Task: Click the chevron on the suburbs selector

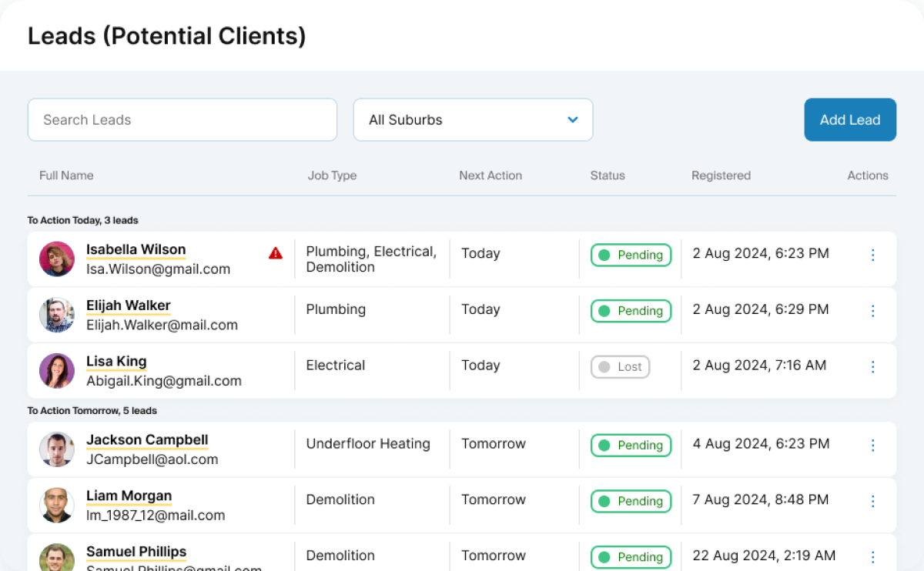Action: 572,120
